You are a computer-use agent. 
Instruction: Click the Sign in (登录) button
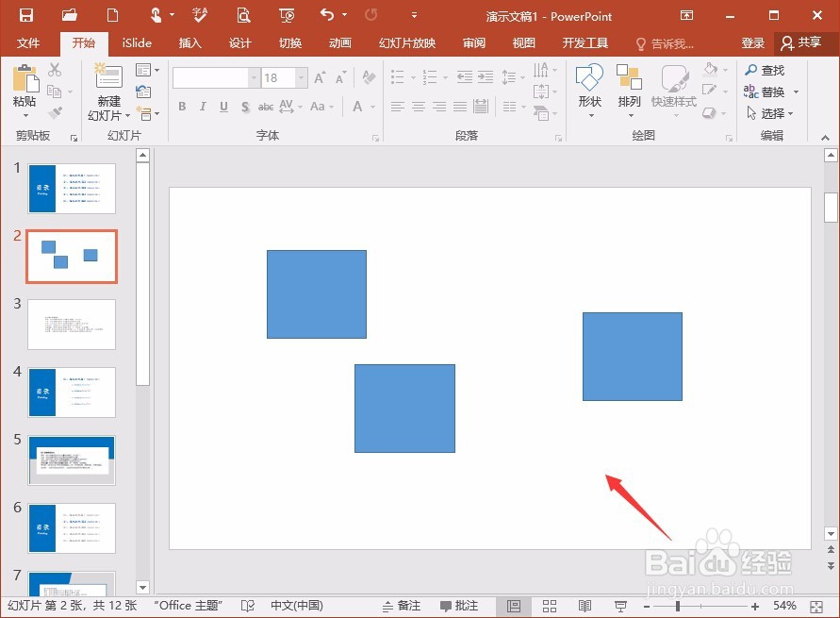[752, 42]
